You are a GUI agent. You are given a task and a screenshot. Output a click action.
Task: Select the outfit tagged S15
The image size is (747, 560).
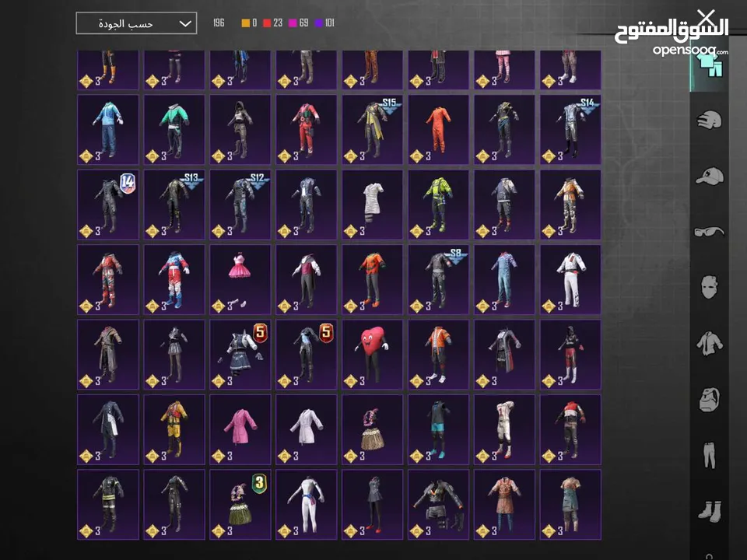[x=373, y=130]
